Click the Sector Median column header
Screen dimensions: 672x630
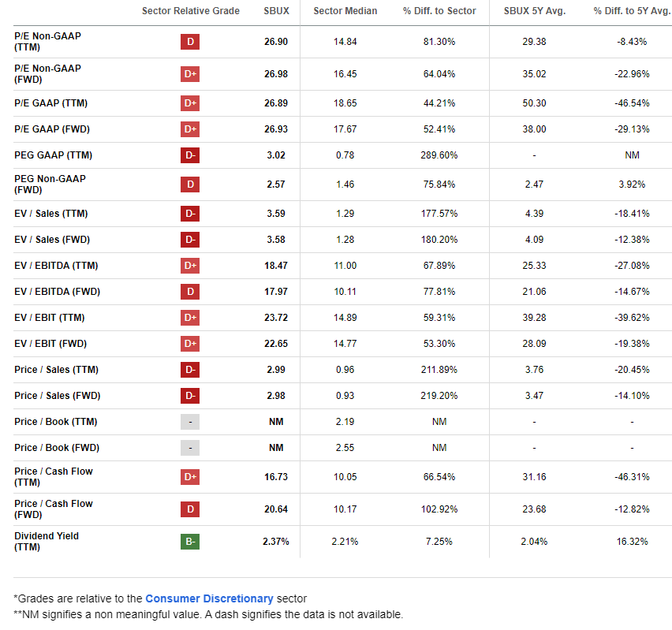click(345, 11)
